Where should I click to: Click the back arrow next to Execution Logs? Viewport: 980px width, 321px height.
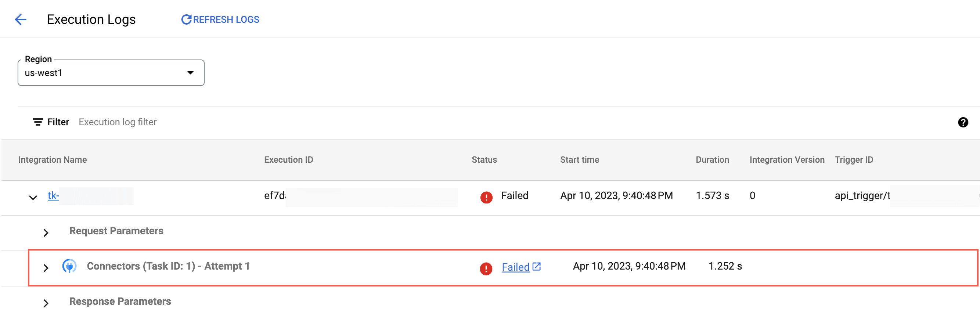21,19
